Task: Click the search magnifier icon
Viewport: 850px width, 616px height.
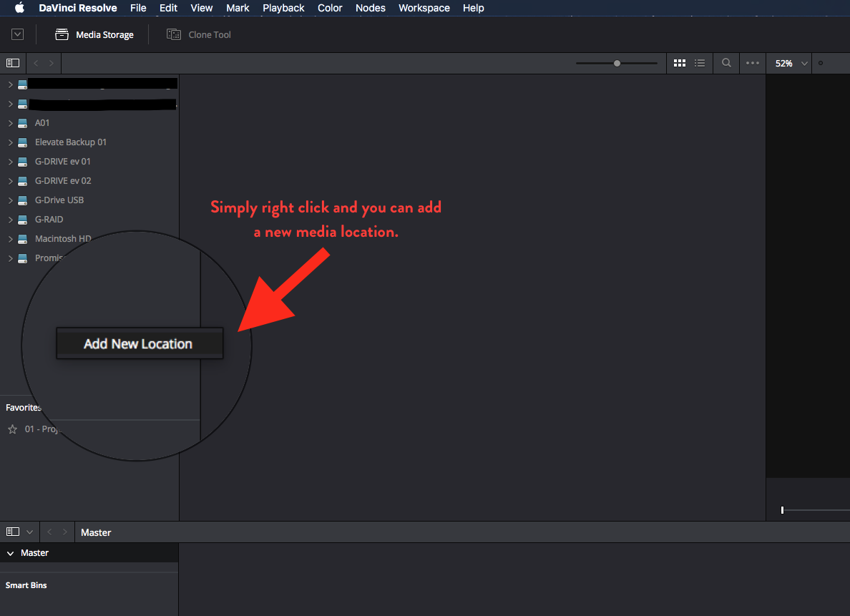Action: click(726, 63)
